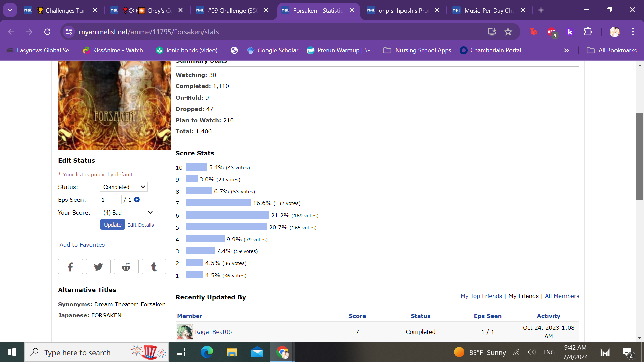Click the plus icon to increment episodes seen

(x=137, y=200)
